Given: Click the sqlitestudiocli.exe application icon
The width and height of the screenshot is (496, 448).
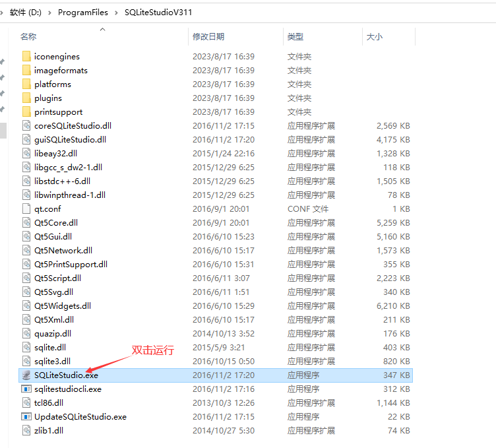Looking at the screenshot, I should (x=26, y=389).
